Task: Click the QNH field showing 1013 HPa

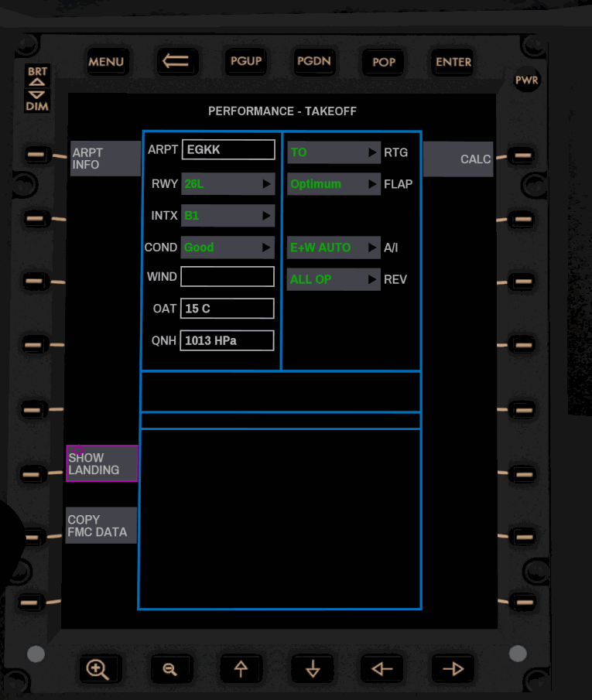Action: [227, 340]
